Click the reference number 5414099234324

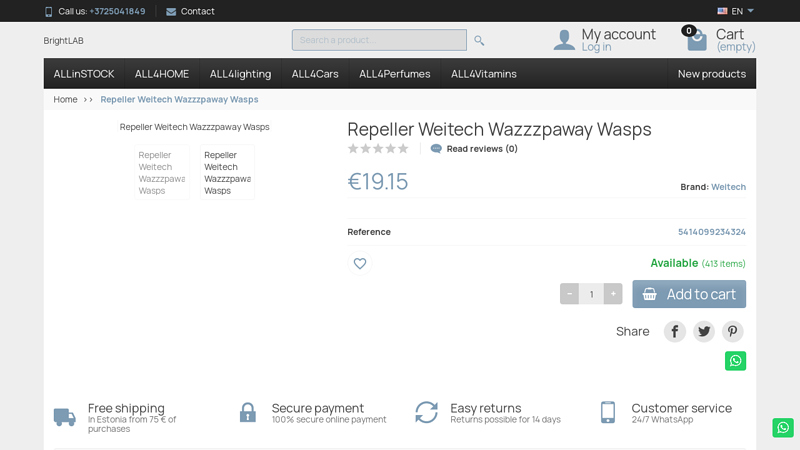[712, 232]
